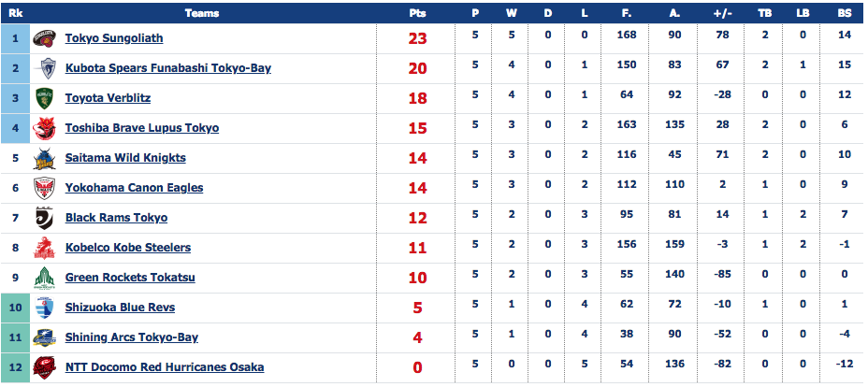Click the Rk column header

16,13
